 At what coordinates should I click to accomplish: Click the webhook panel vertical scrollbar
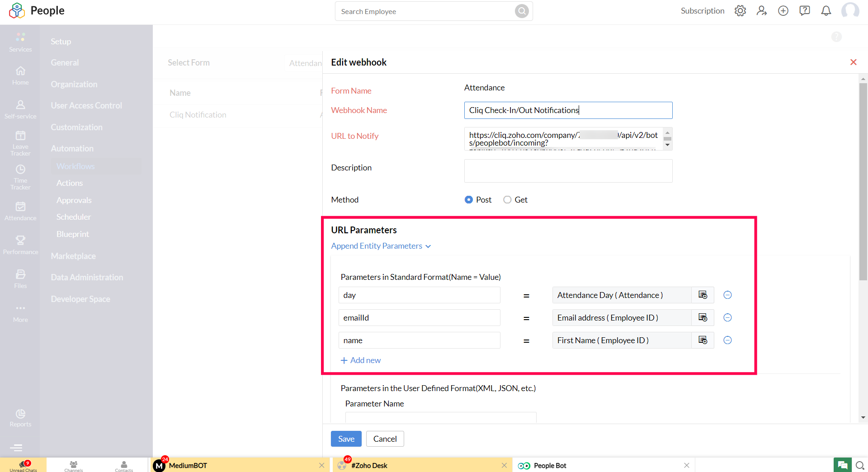[863, 181]
